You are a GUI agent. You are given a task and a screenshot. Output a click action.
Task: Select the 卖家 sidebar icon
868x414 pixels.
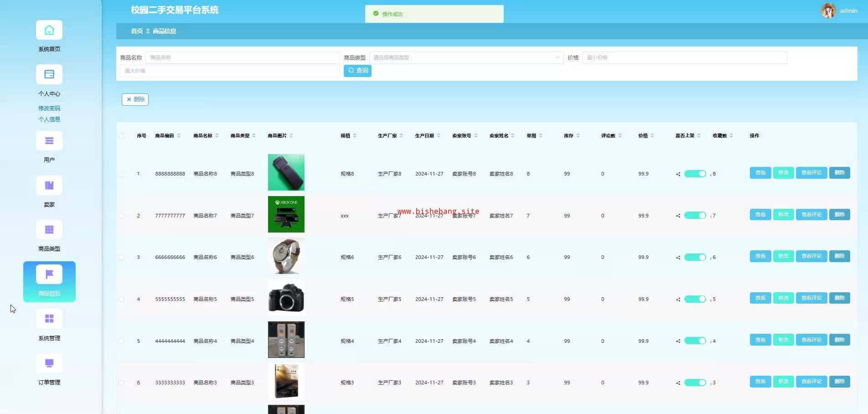point(49,186)
